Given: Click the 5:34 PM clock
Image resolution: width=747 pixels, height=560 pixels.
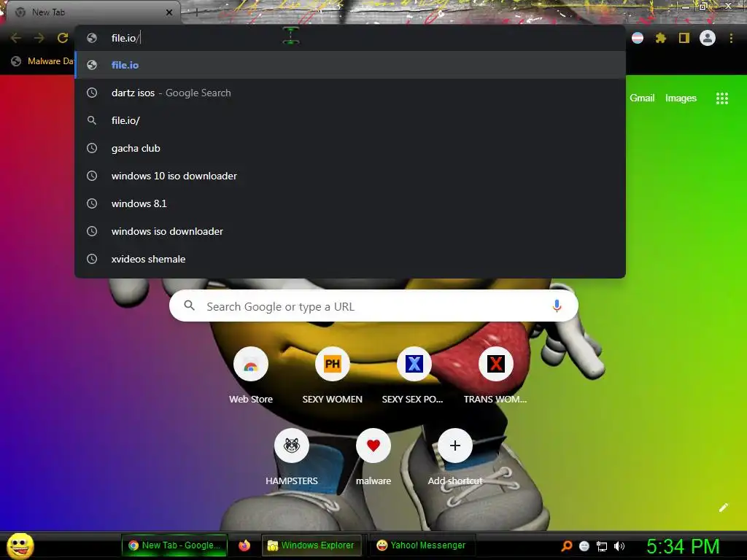Looking at the screenshot, I should tap(683, 546).
